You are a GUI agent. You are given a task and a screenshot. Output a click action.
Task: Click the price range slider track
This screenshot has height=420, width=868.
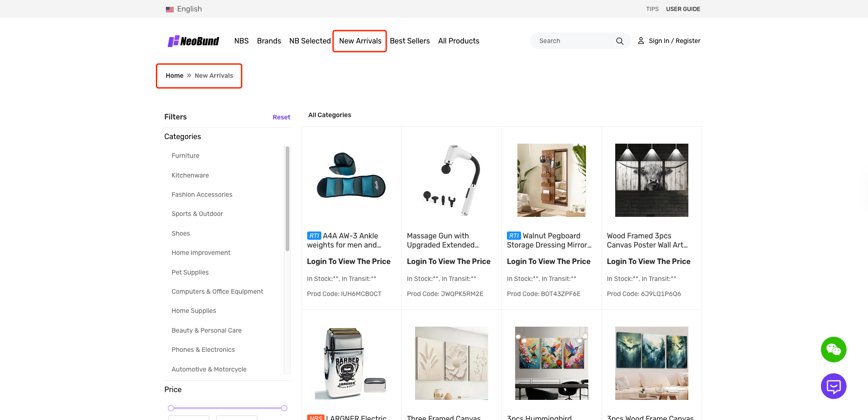(228, 408)
